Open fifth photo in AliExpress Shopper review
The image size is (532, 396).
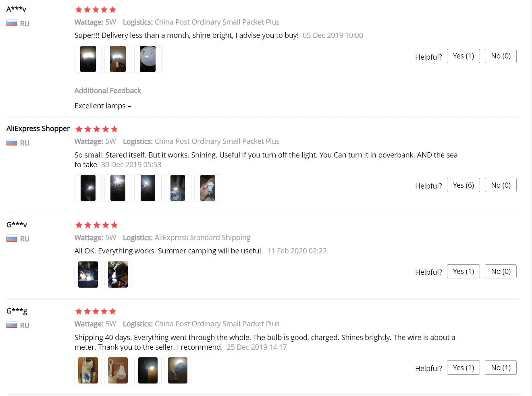[208, 188]
